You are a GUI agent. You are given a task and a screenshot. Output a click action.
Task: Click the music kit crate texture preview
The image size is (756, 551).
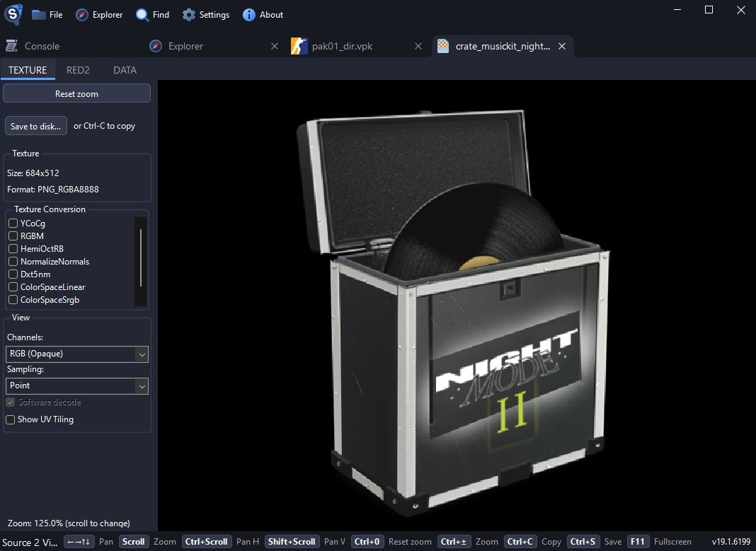point(453,313)
